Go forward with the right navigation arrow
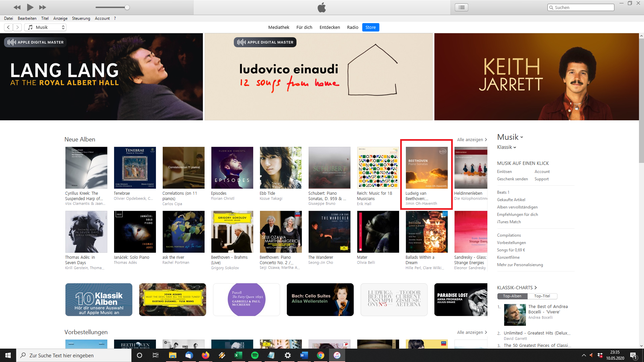The image size is (644, 362). 17,27
